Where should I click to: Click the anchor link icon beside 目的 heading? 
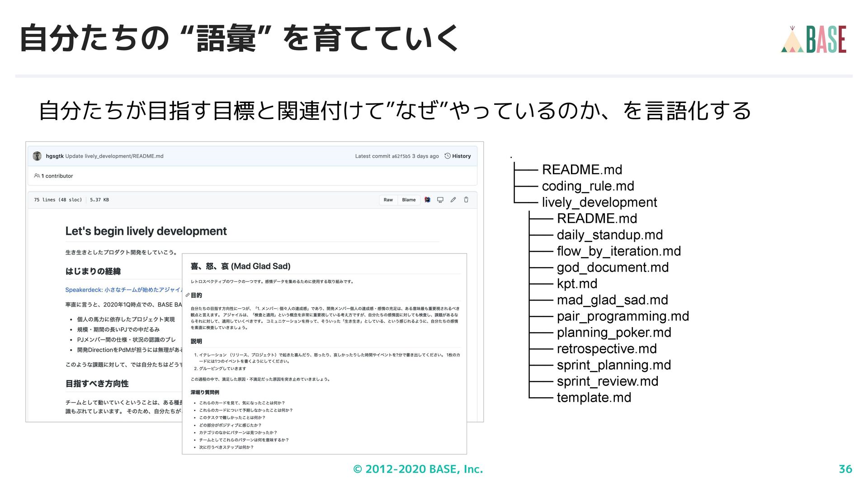(187, 295)
